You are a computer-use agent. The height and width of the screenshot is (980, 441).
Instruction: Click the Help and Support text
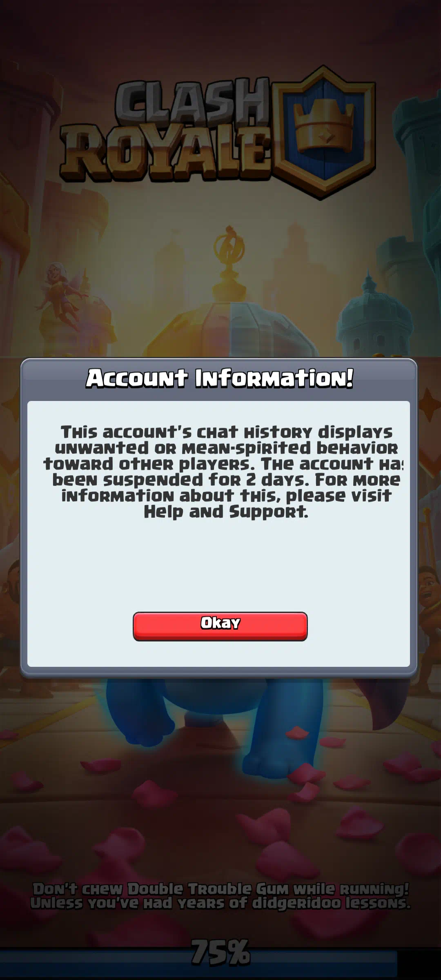coord(226,512)
